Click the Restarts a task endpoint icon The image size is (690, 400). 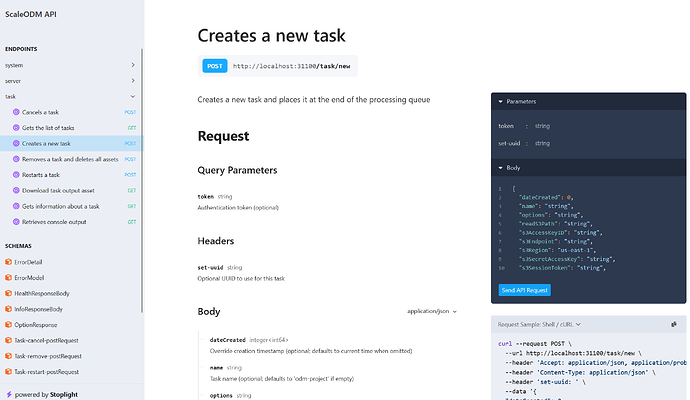16,175
